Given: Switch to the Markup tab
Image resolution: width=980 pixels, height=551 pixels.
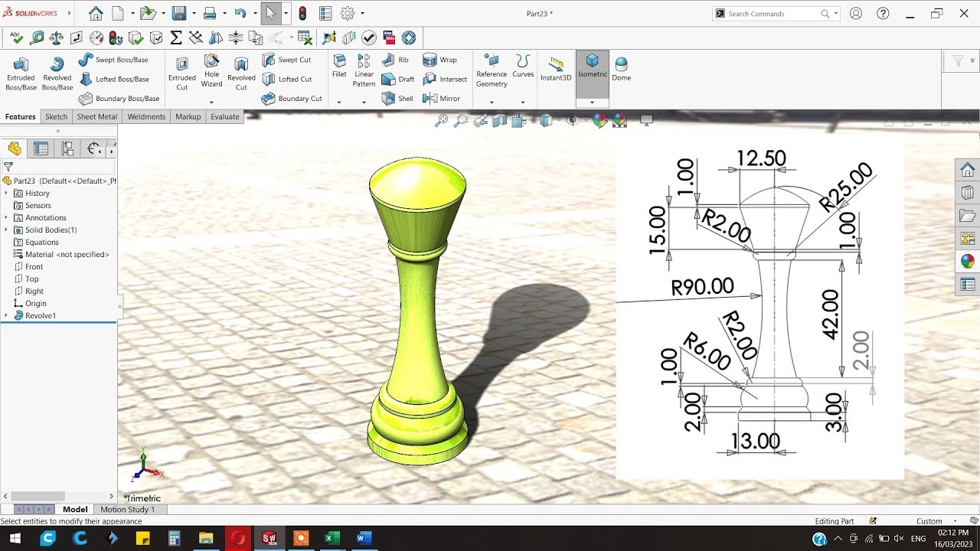Looking at the screenshot, I should [x=188, y=116].
